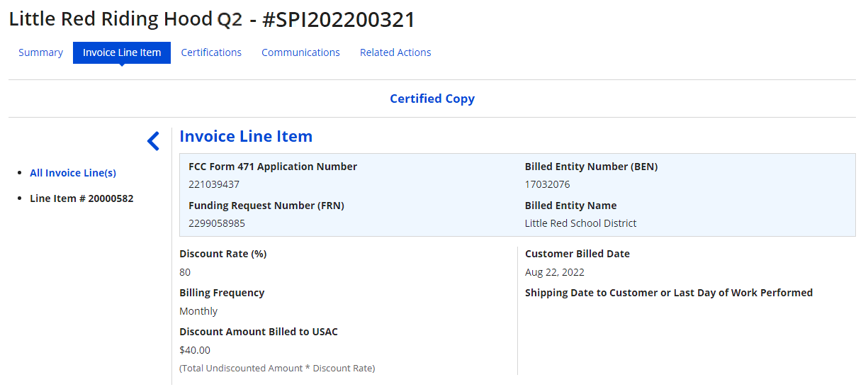The height and width of the screenshot is (387, 868).
Task: Switch to the Certifications tab
Action: pyautogui.click(x=211, y=52)
